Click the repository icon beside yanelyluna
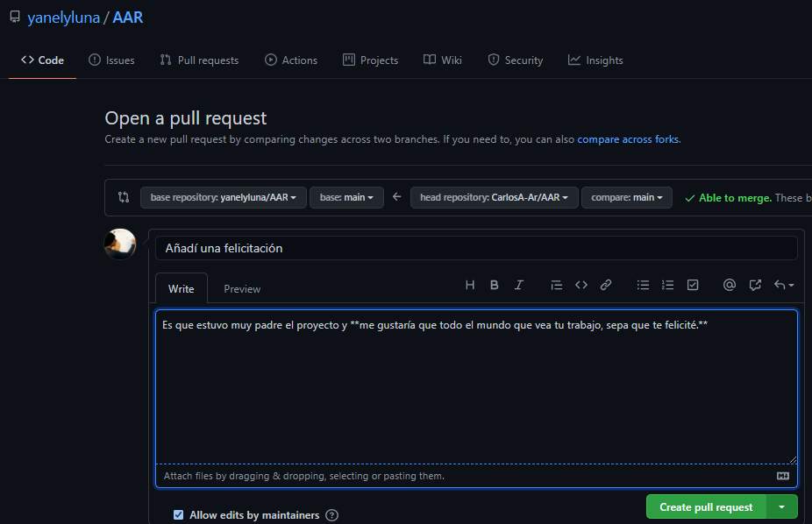 15,17
